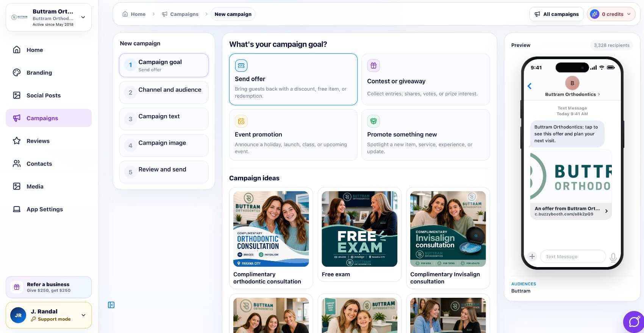This screenshot has height=333, width=644.
Task: Click the Support mode label
Action: point(54,319)
